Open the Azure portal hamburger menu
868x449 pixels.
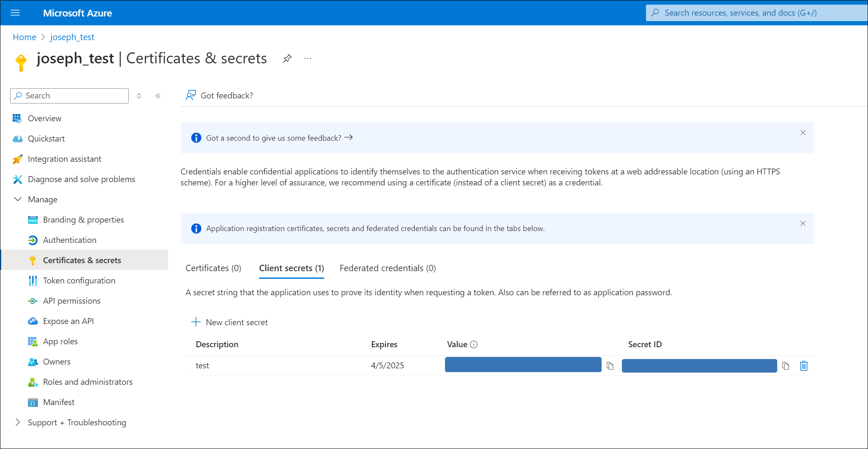click(x=15, y=13)
